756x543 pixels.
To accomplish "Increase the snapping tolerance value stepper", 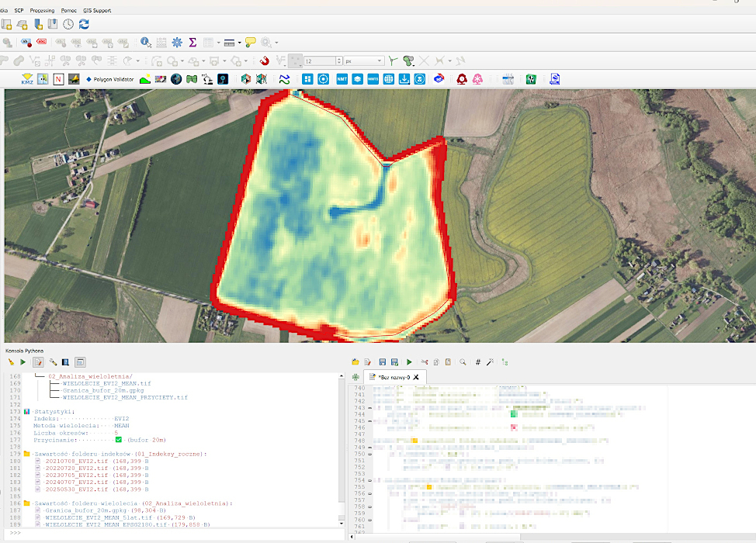I will (339, 59).
